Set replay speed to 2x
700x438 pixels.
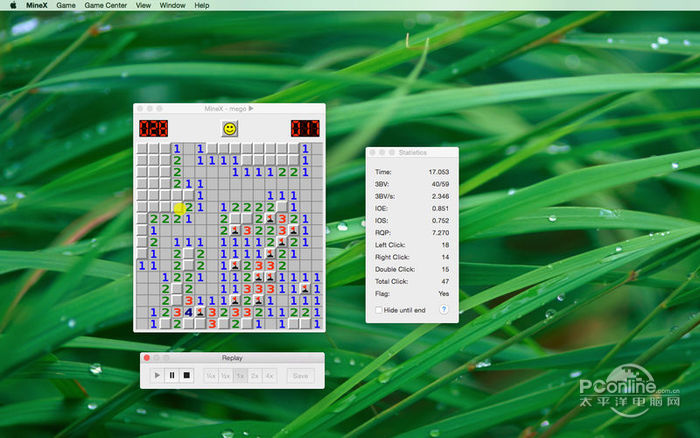click(255, 376)
